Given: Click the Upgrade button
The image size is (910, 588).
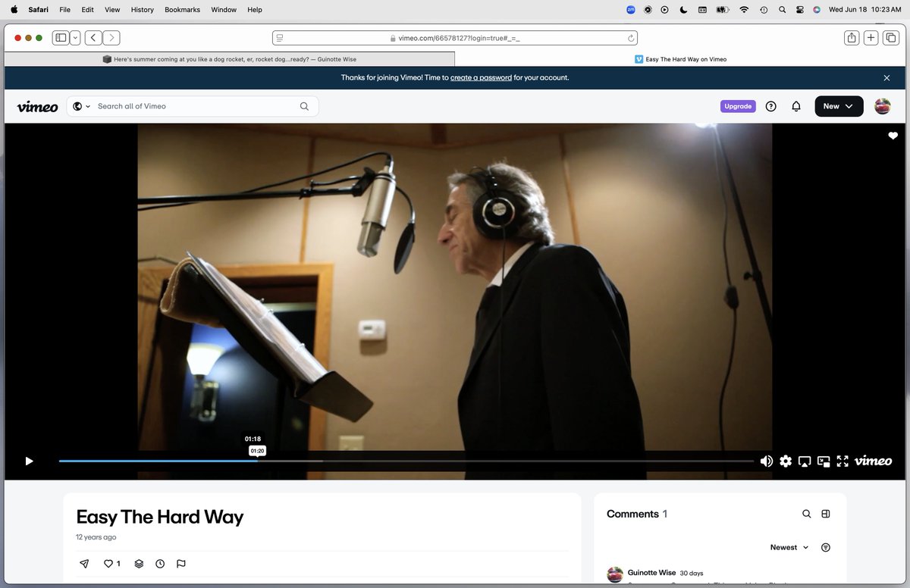Looking at the screenshot, I should tap(738, 106).
